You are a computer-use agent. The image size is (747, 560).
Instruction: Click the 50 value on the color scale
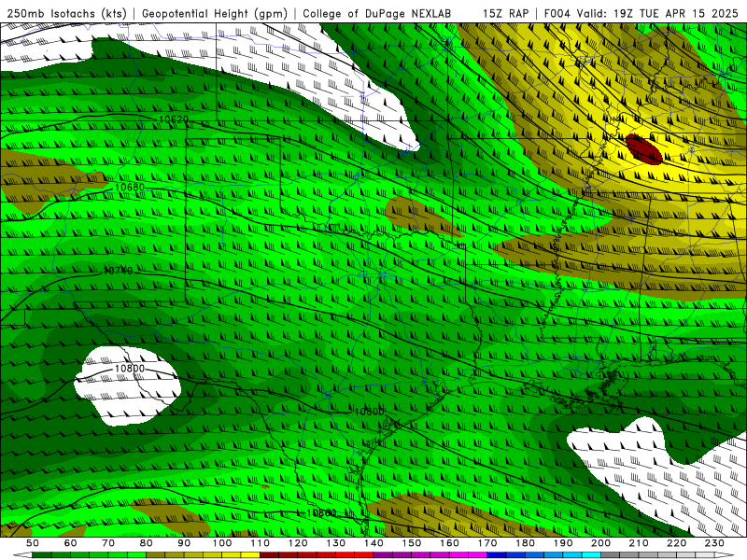click(33, 543)
